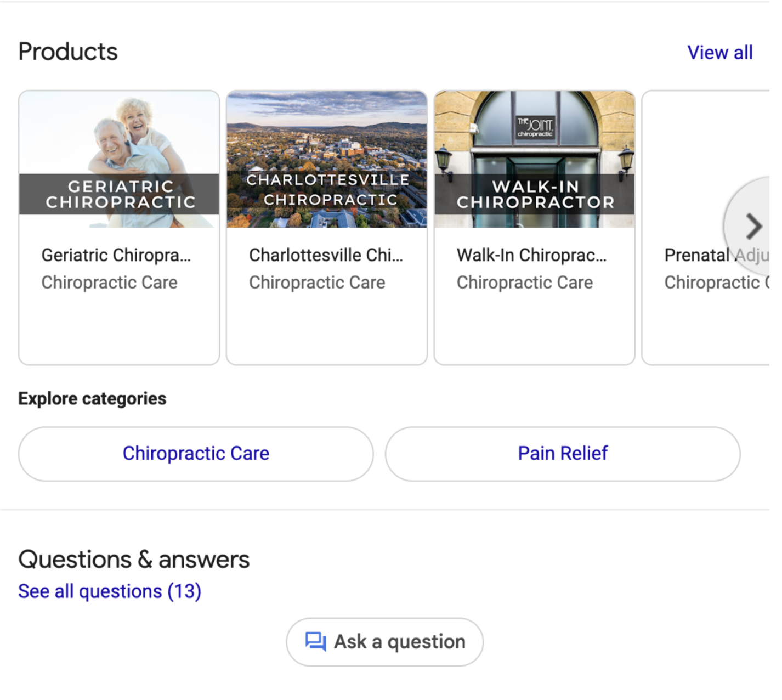The image size is (782, 700).
Task: Click the Walk-In Chiroprac... product title
Action: click(531, 255)
